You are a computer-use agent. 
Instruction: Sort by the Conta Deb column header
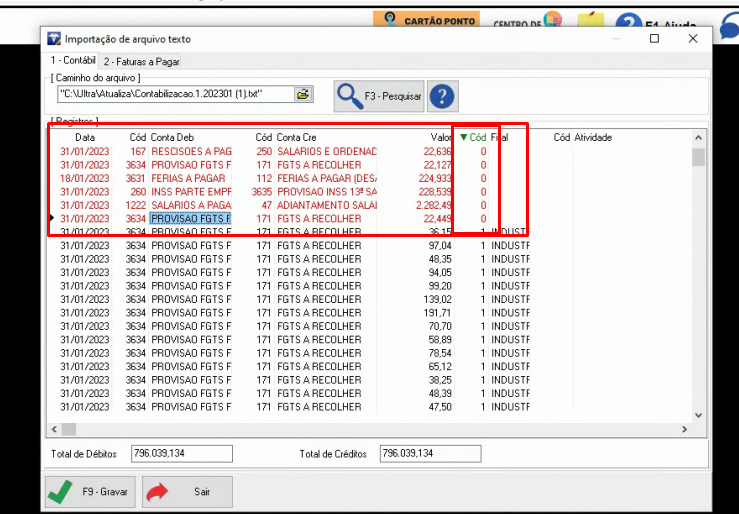coord(172,138)
